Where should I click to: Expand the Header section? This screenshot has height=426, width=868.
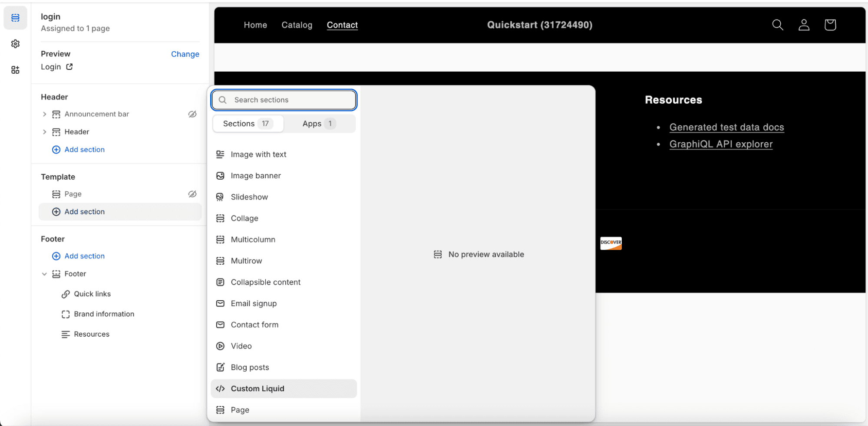(x=44, y=131)
